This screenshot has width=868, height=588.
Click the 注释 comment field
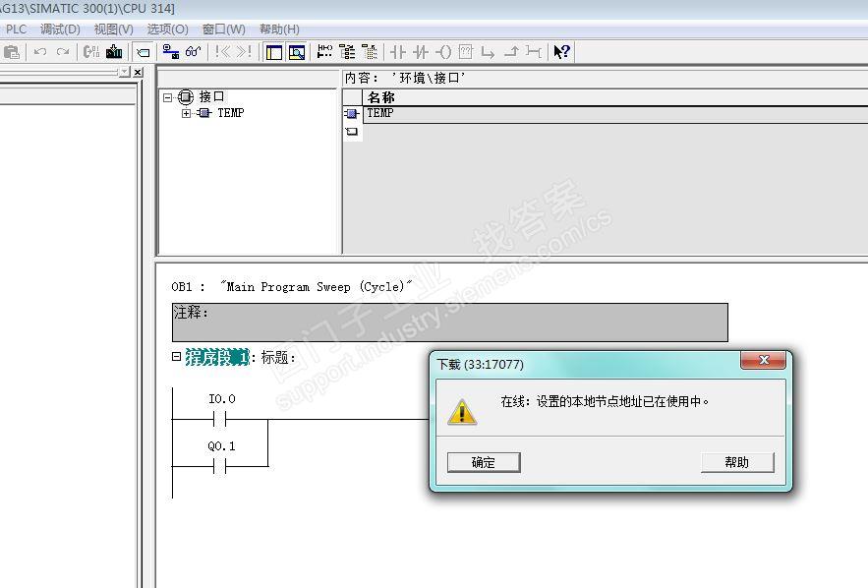[x=450, y=323]
